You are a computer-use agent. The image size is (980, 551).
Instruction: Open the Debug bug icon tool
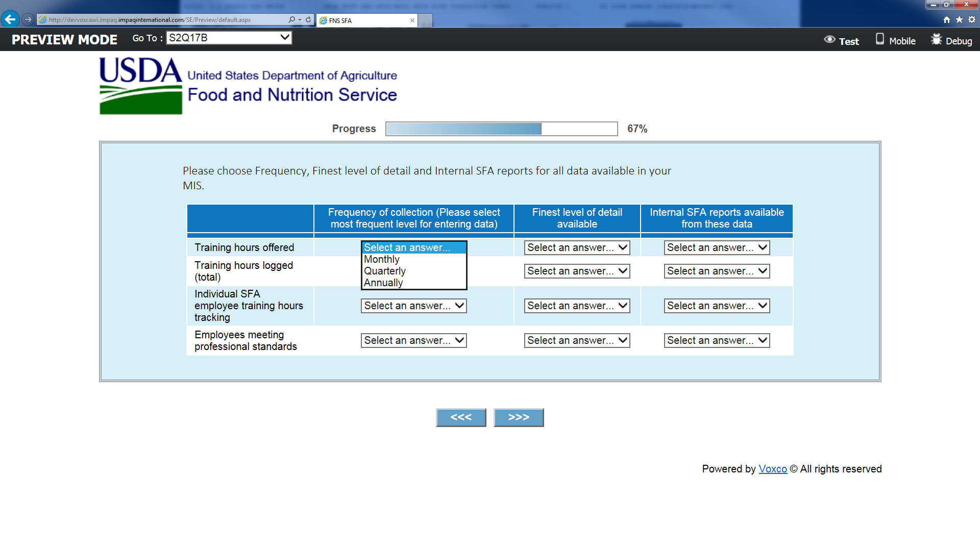point(951,40)
